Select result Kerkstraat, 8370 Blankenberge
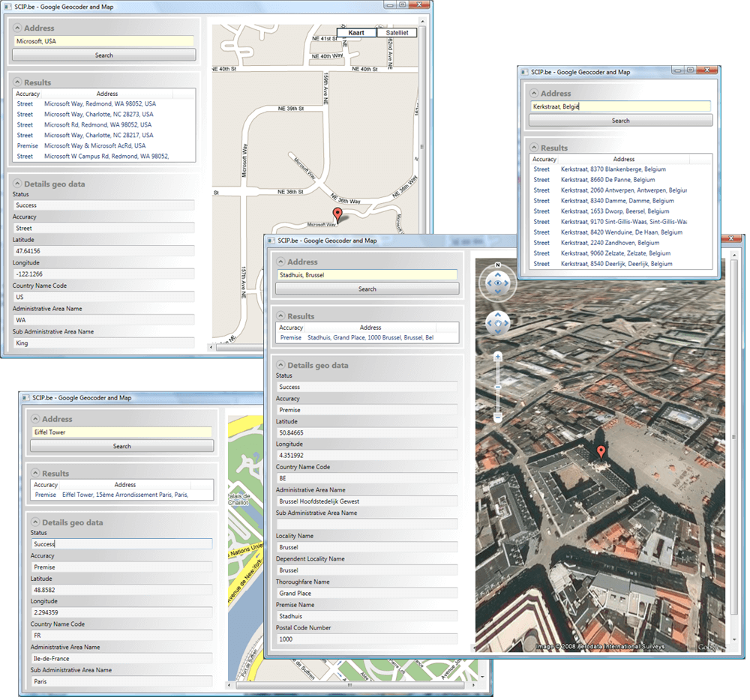750x700 pixels. pyautogui.click(x=620, y=169)
